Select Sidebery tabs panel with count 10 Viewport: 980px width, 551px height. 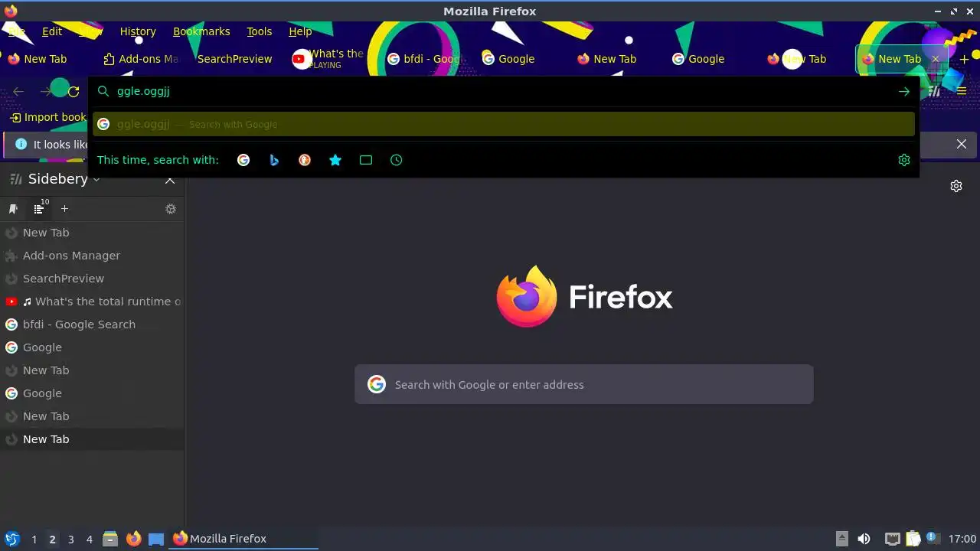40,208
